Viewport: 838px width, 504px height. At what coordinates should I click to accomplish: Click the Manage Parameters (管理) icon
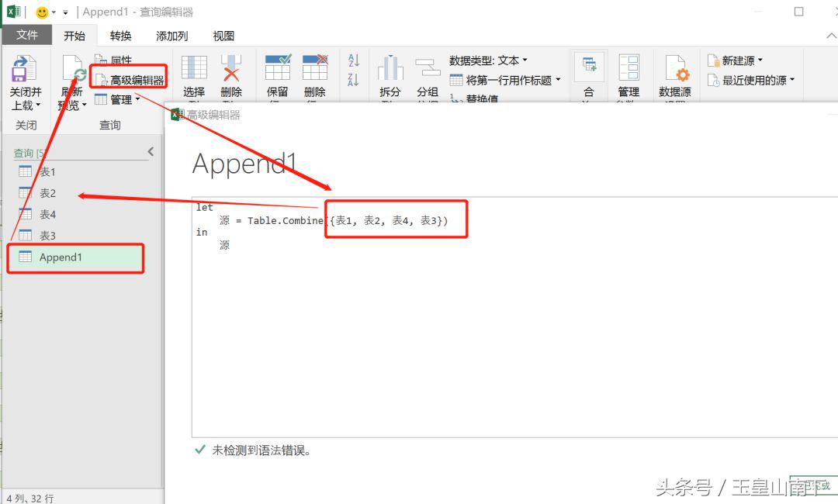[629, 67]
